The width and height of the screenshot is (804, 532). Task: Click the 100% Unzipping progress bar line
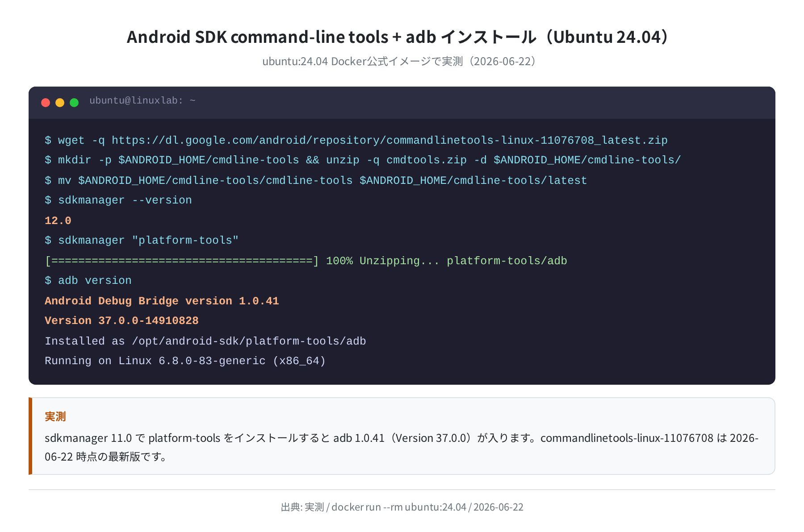[306, 261]
